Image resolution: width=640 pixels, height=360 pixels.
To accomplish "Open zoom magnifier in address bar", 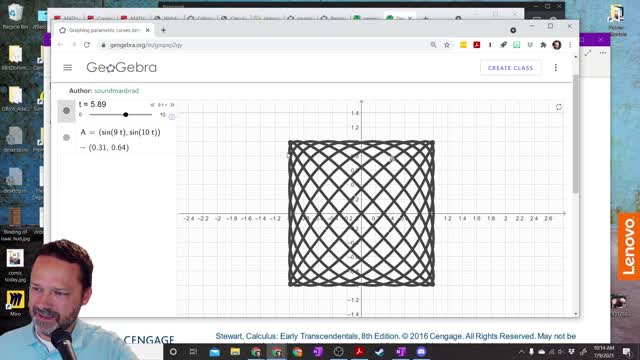I will click(433, 45).
